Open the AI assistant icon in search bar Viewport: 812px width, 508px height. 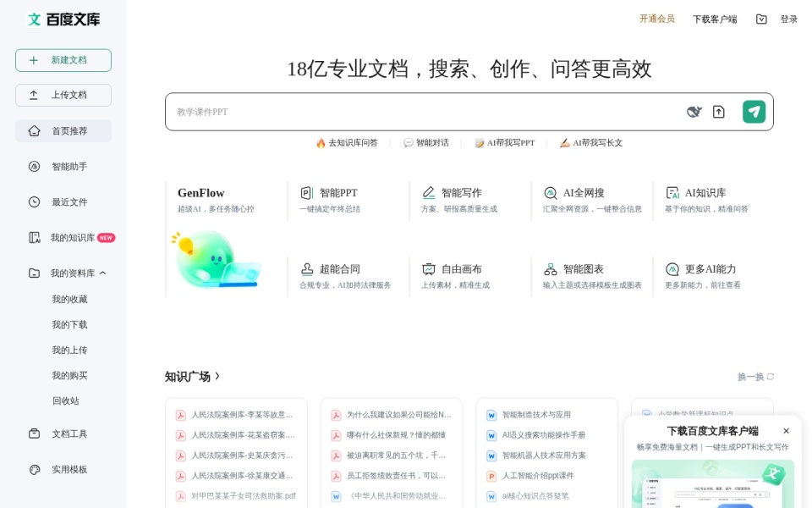tap(694, 112)
